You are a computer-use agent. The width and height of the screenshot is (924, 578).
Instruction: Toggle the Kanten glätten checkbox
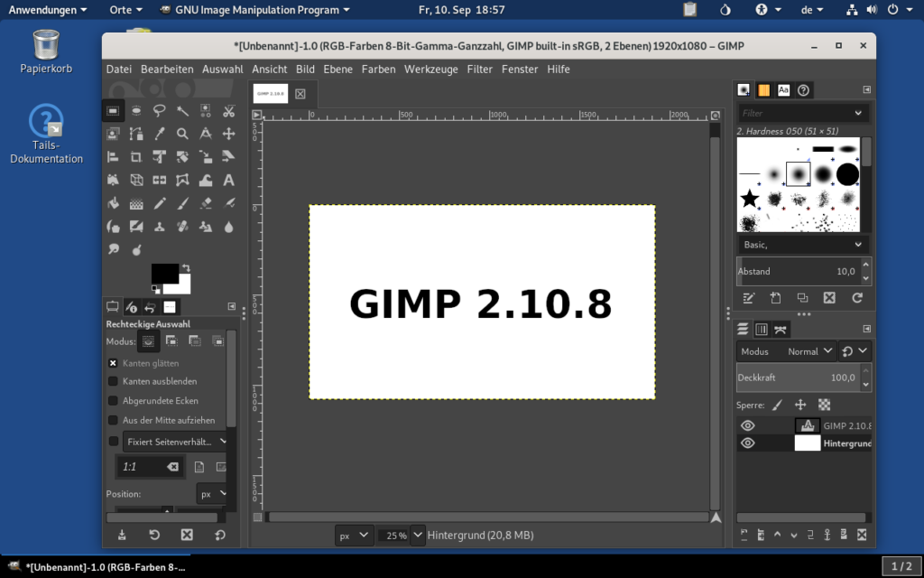click(x=113, y=363)
